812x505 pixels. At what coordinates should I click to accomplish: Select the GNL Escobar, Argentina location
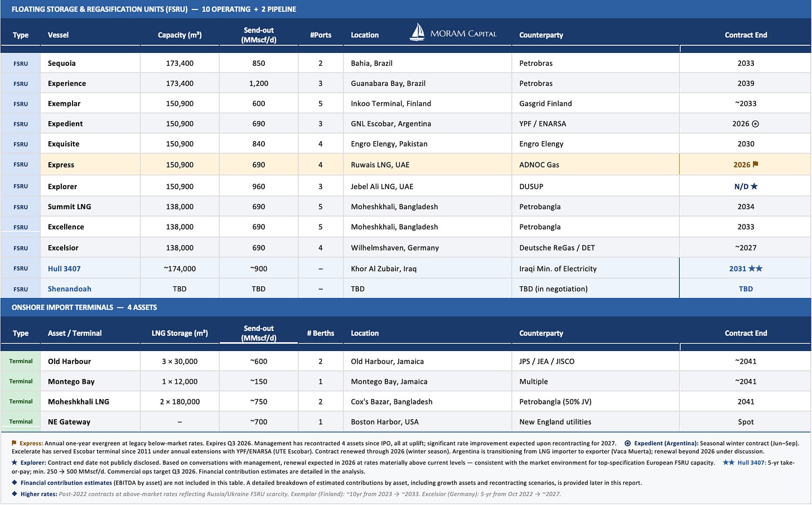(x=391, y=123)
